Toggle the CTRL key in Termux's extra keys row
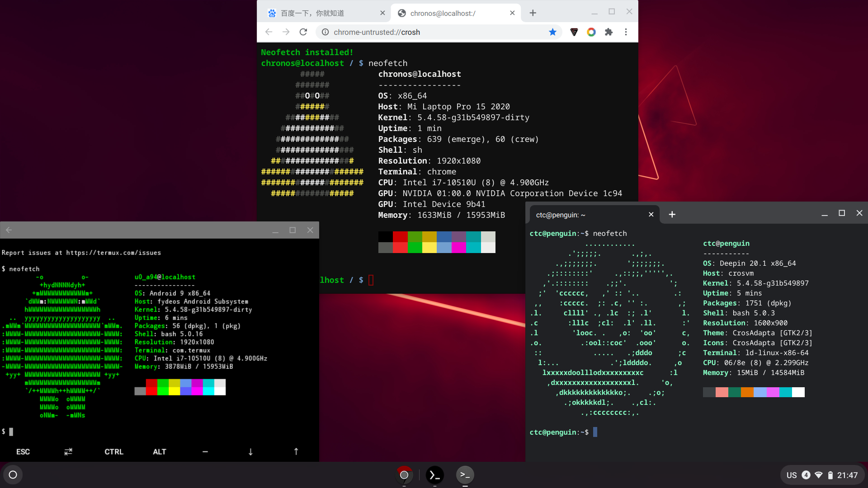 point(113,451)
